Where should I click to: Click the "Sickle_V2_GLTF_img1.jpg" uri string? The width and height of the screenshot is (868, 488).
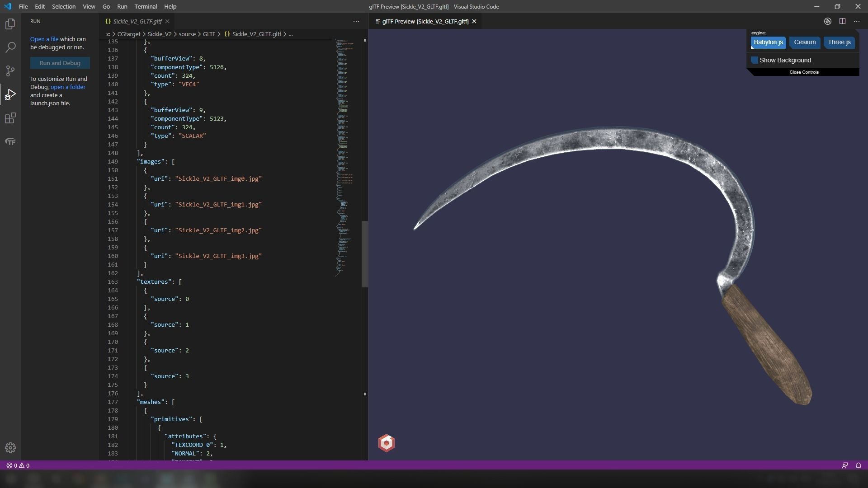(x=218, y=205)
